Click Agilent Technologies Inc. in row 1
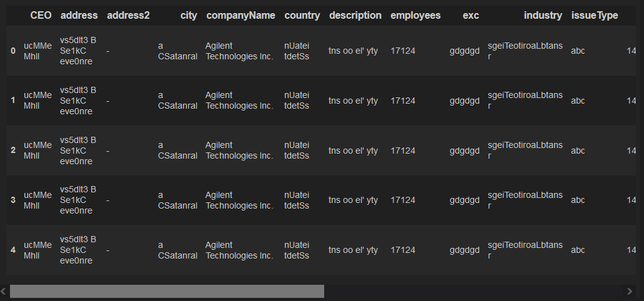Viewport: 644px width, 301px height. [x=239, y=101]
